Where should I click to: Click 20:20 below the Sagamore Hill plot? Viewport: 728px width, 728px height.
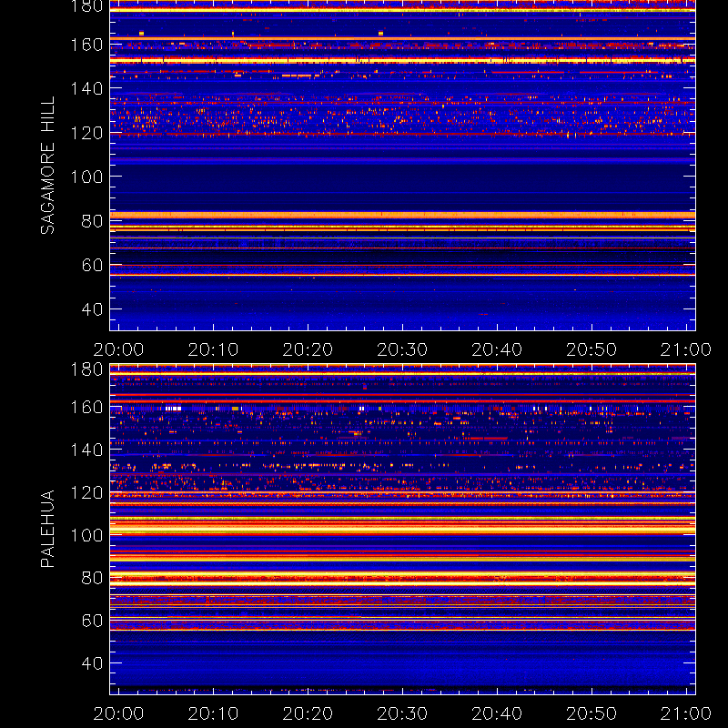pyautogui.click(x=308, y=349)
